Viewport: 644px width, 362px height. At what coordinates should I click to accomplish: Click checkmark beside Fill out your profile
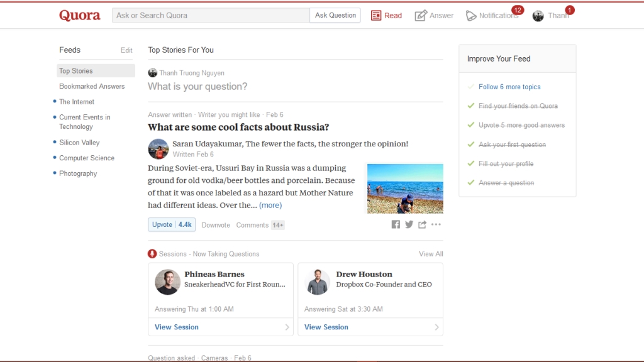[470, 163]
